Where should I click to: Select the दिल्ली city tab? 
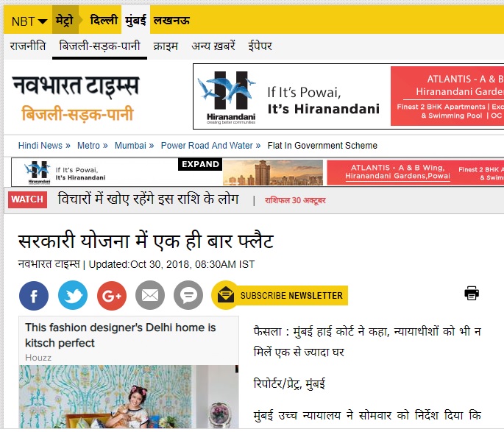[104, 21]
